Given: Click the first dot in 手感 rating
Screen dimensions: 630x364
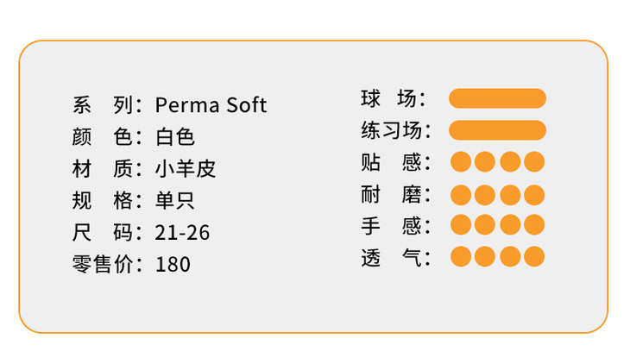Looking at the screenshot, I should (461, 225).
